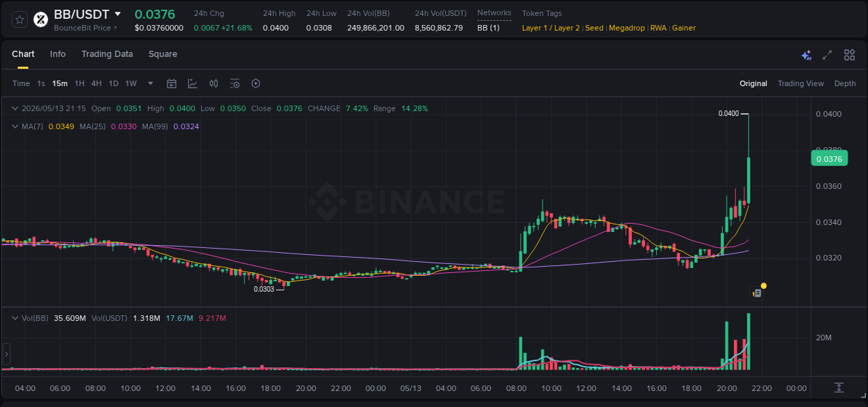Select the 1D interval
The width and height of the screenshot is (868, 407).
point(113,83)
